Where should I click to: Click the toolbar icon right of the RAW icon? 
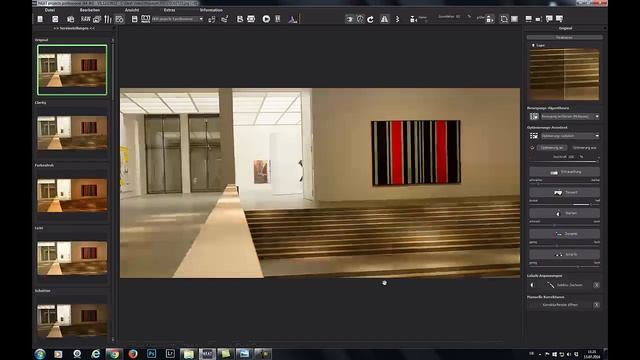point(97,19)
